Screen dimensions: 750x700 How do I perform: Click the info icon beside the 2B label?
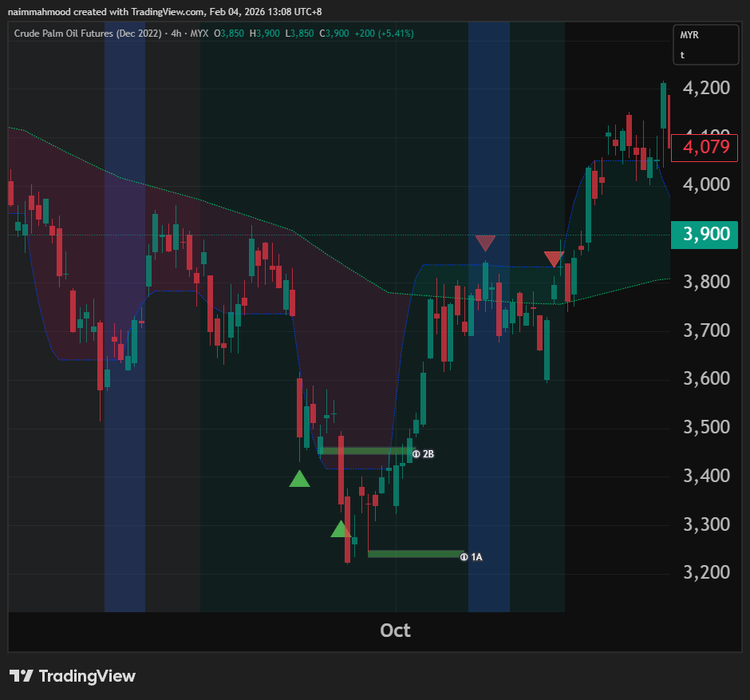[x=416, y=453]
